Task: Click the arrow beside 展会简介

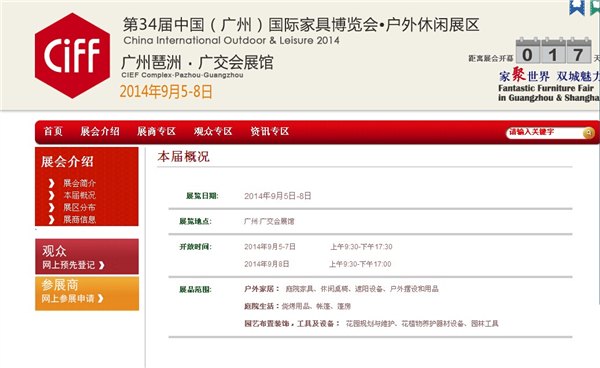Action: click(51, 183)
